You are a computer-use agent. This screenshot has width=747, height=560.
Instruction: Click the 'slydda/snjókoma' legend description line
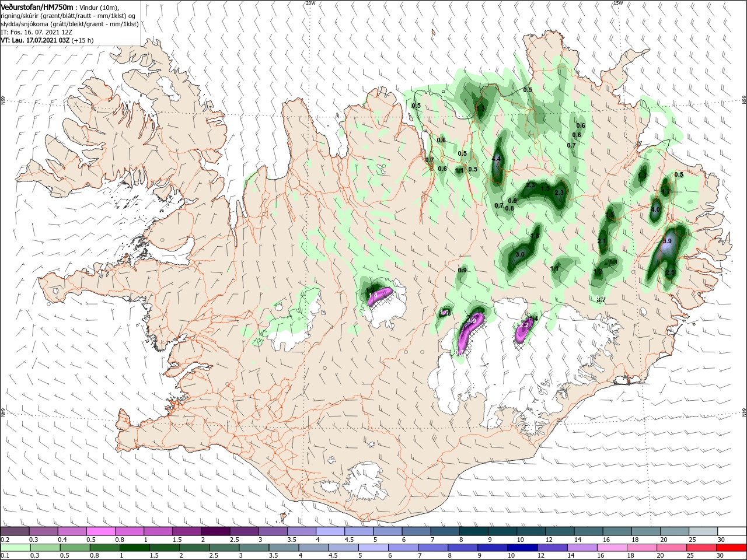click(69, 24)
